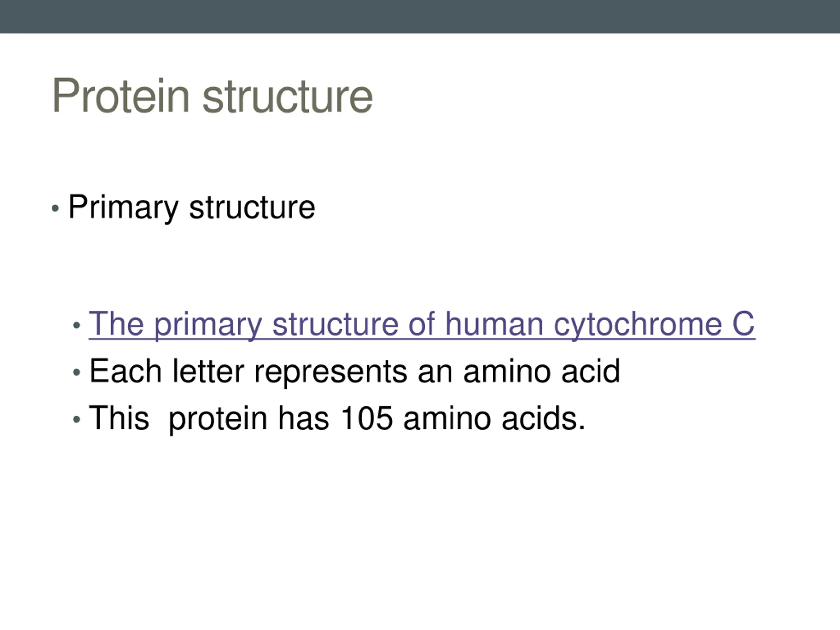
Task: Click the word 'Primary' in the first bullet
Action: 123,208
